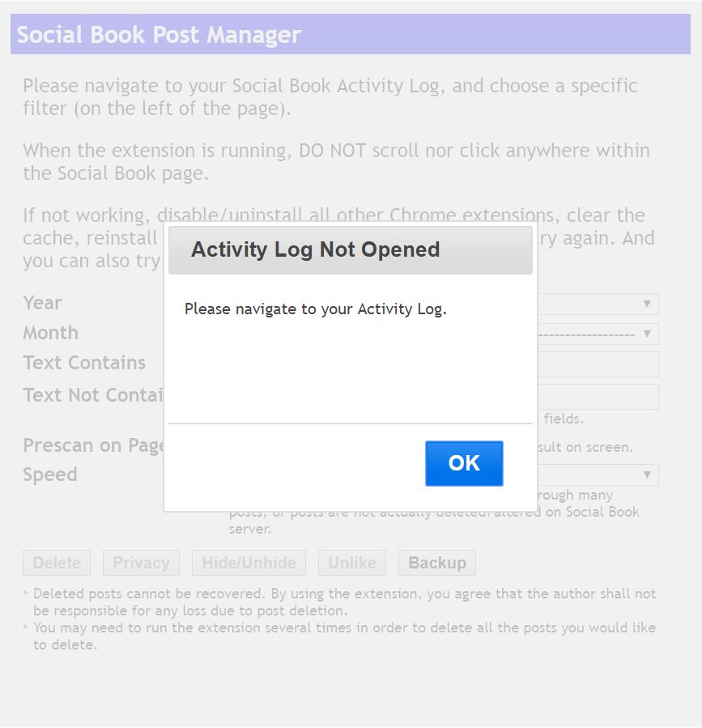Viewport: 702px width, 728px height.
Task: Click the Hide/Unhide button
Action: pyautogui.click(x=249, y=563)
